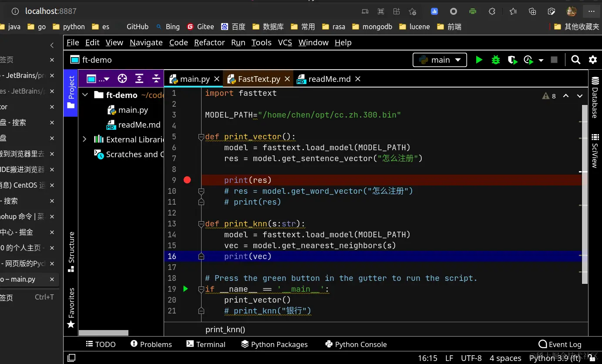The width and height of the screenshot is (602, 364).
Task: Open the VCS menu
Action: click(x=285, y=42)
